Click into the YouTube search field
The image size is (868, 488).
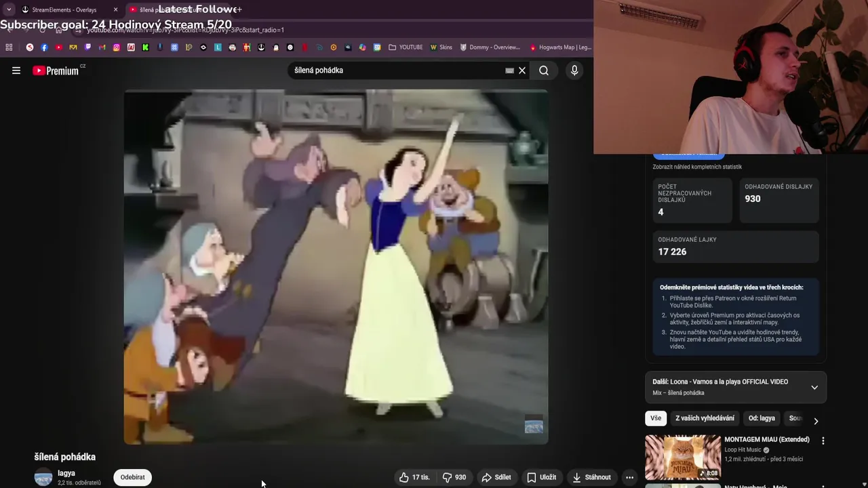click(x=397, y=70)
